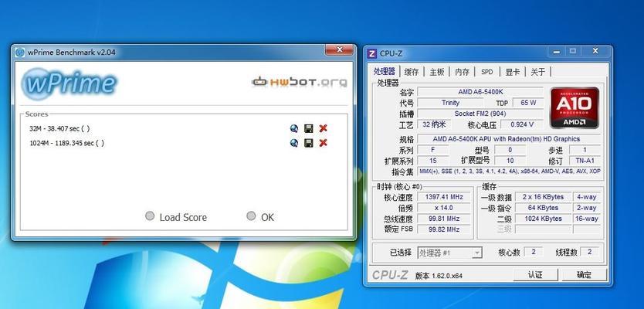Viewport: 644px width, 309px height.
Task: Click the Socket FM2 (904) field
Action: click(480, 114)
